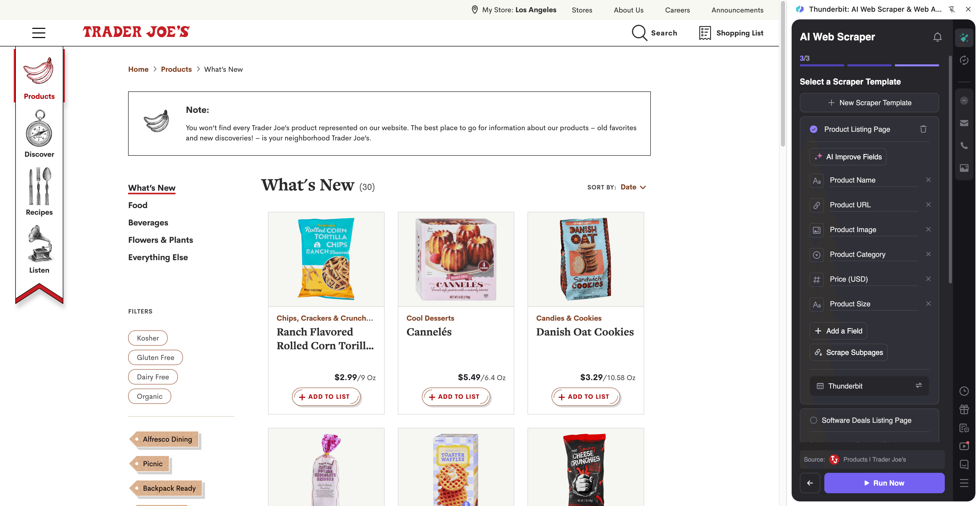This screenshot has height=506, width=980.
Task: Open the Thunderbit export destination switcher
Action: point(919,386)
